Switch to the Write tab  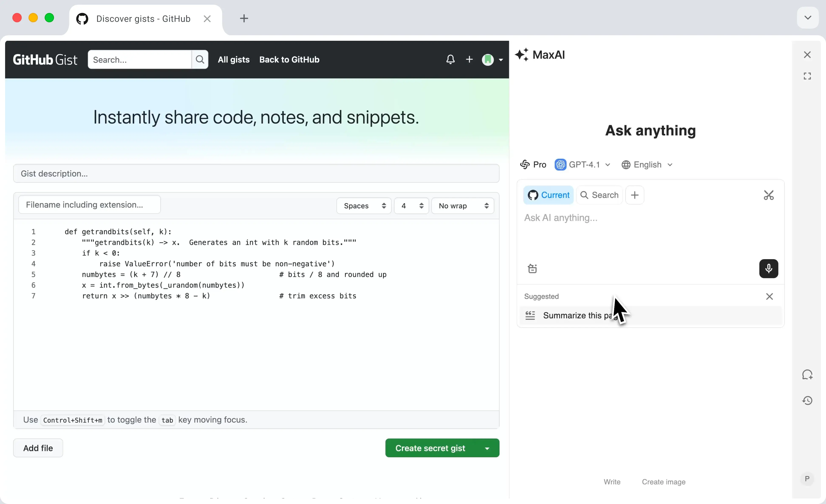click(612, 482)
